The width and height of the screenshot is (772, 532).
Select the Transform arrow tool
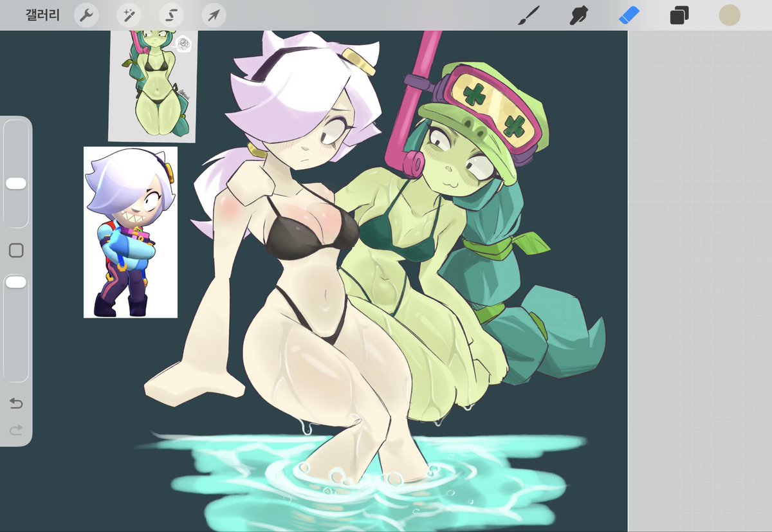click(214, 15)
